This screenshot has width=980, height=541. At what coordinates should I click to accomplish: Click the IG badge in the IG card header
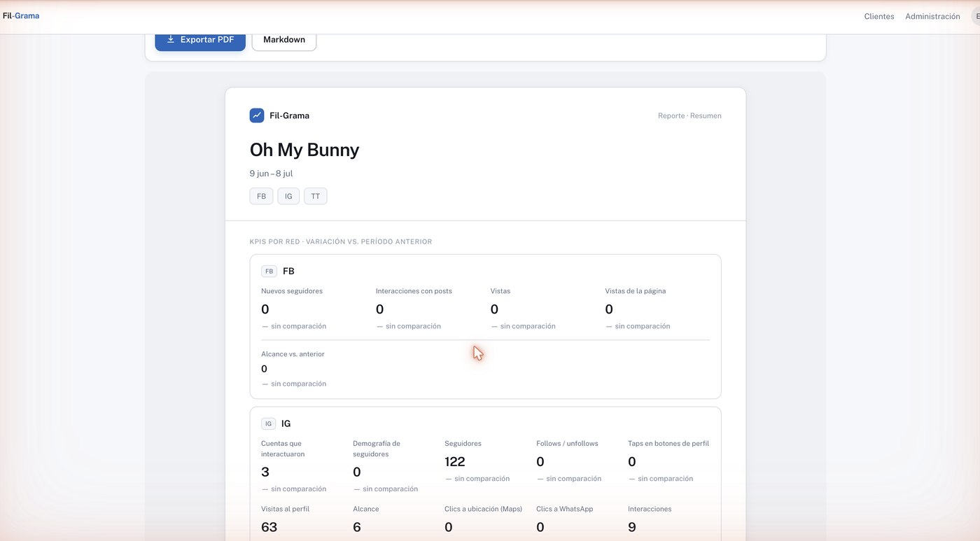(x=269, y=423)
